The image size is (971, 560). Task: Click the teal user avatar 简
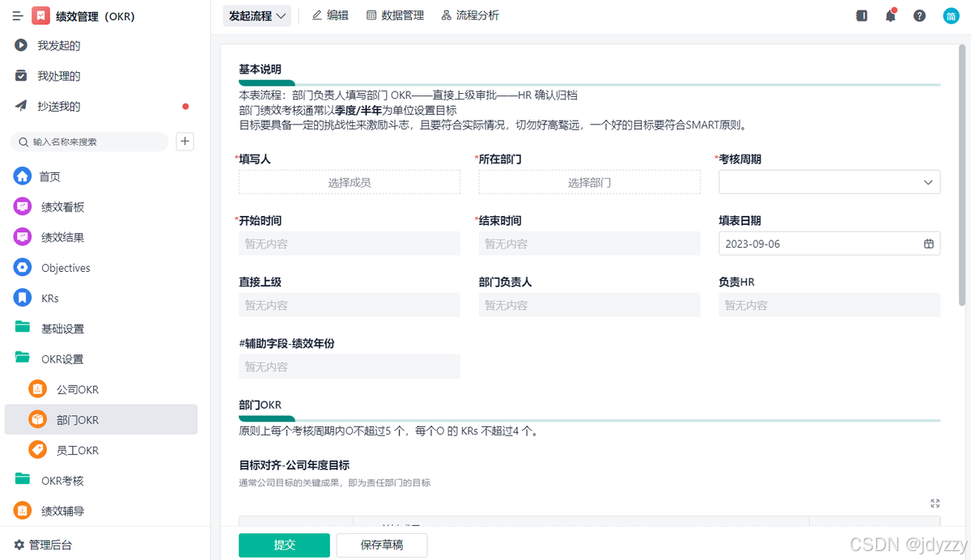(x=951, y=15)
